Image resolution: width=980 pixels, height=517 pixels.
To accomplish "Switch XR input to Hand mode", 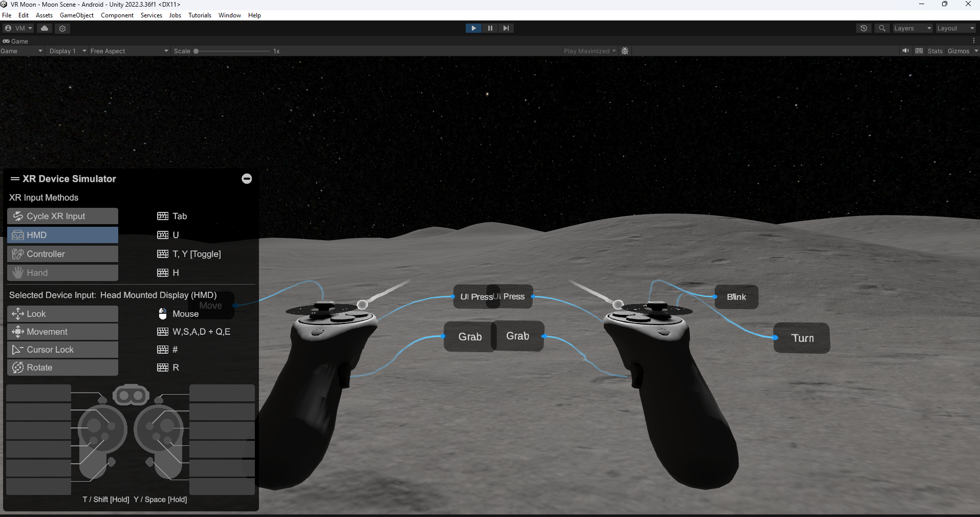I will pos(62,273).
